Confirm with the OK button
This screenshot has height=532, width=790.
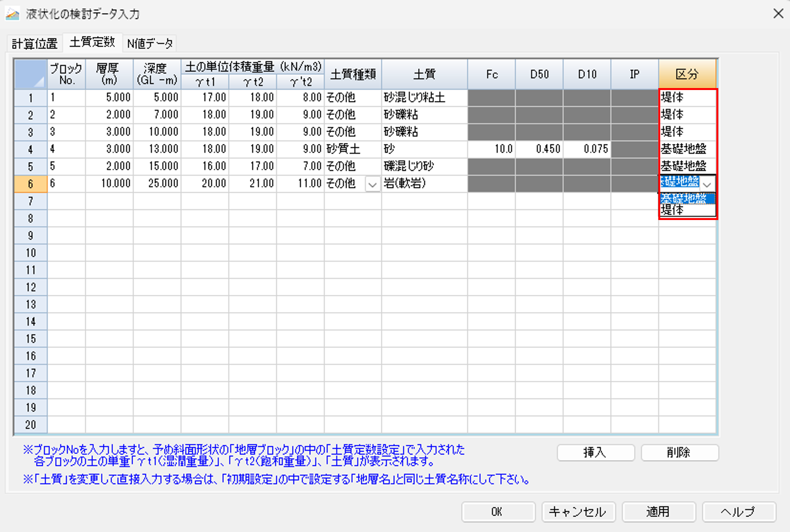click(498, 512)
